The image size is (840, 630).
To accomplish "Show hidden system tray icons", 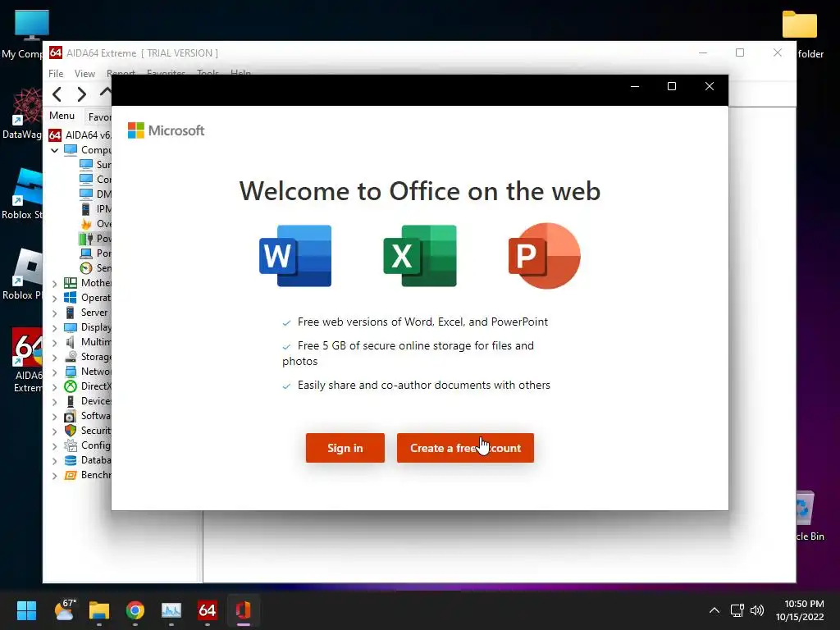I will coord(714,610).
